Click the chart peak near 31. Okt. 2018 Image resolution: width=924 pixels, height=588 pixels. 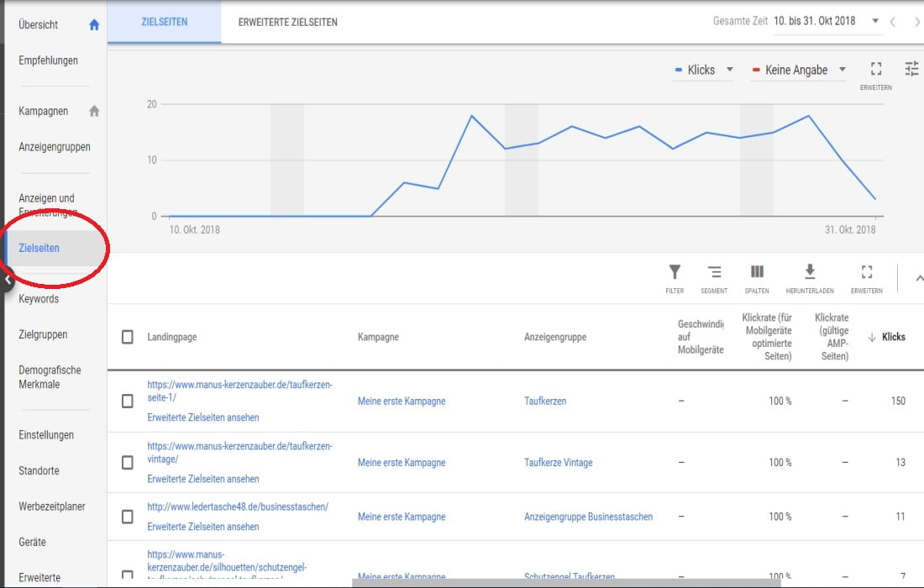point(808,116)
